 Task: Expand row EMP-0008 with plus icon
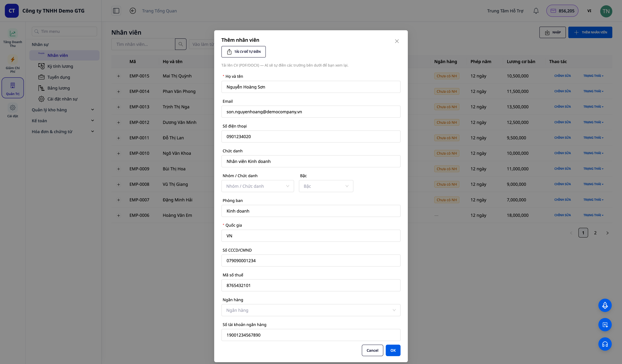pos(118,184)
